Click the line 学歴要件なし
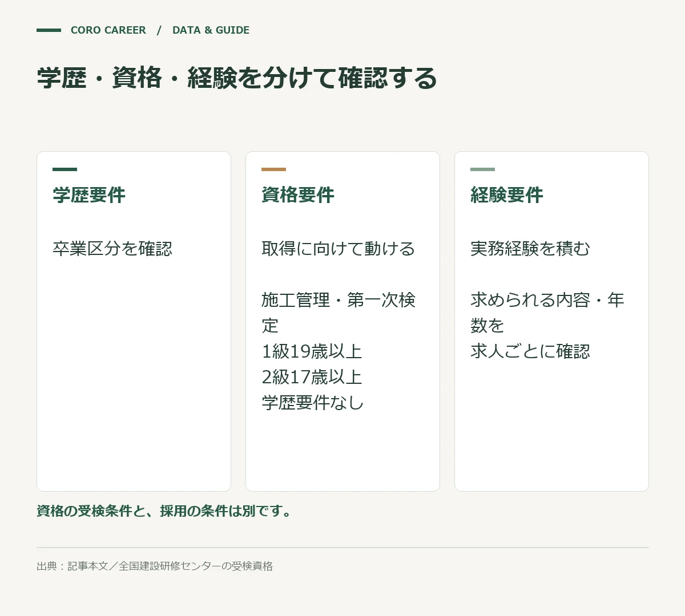 313,403
